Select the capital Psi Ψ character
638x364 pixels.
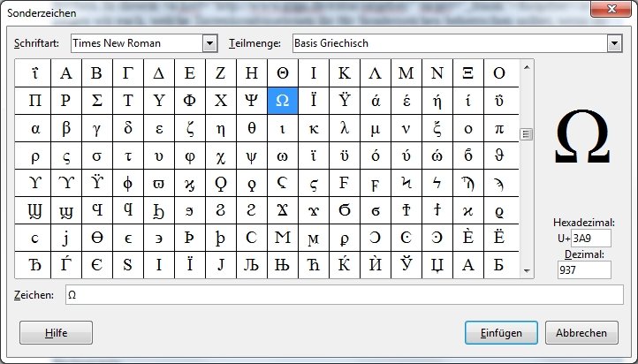251,101
